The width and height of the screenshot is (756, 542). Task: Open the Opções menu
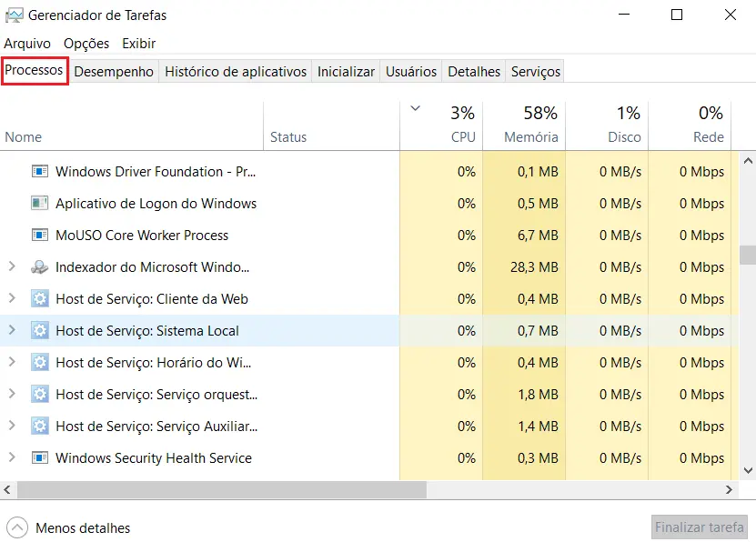point(87,43)
